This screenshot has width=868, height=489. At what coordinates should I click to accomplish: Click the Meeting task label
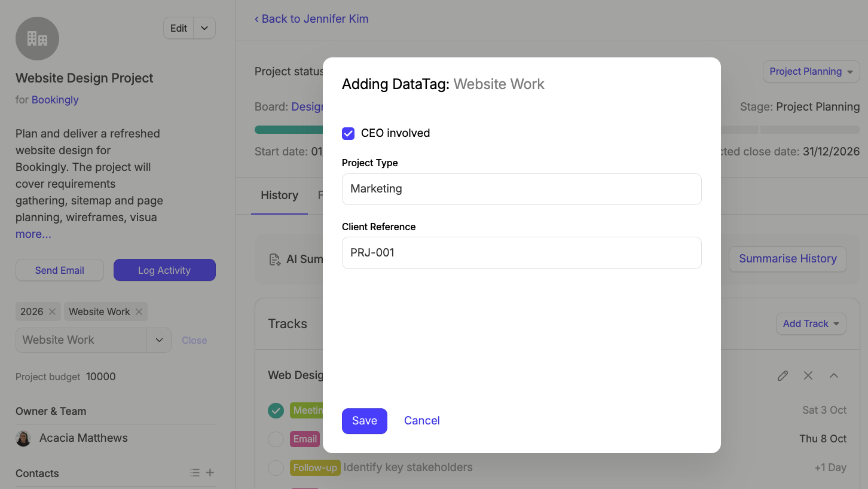pos(307,410)
